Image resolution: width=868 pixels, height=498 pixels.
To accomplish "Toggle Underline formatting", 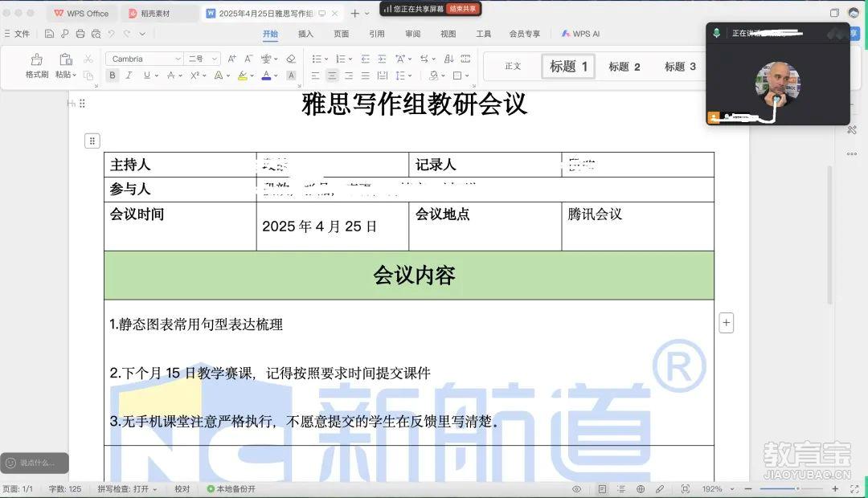I will coord(147,76).
